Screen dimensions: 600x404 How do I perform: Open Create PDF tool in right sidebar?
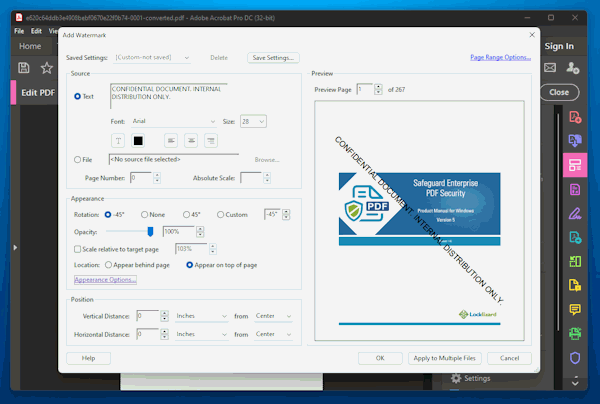[575, 117]
